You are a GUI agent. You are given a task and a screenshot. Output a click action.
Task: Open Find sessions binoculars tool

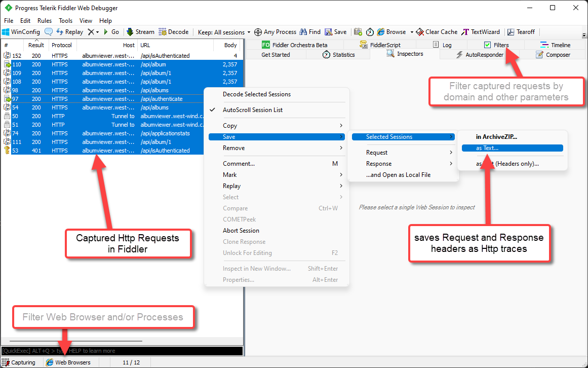coord(310,32)
